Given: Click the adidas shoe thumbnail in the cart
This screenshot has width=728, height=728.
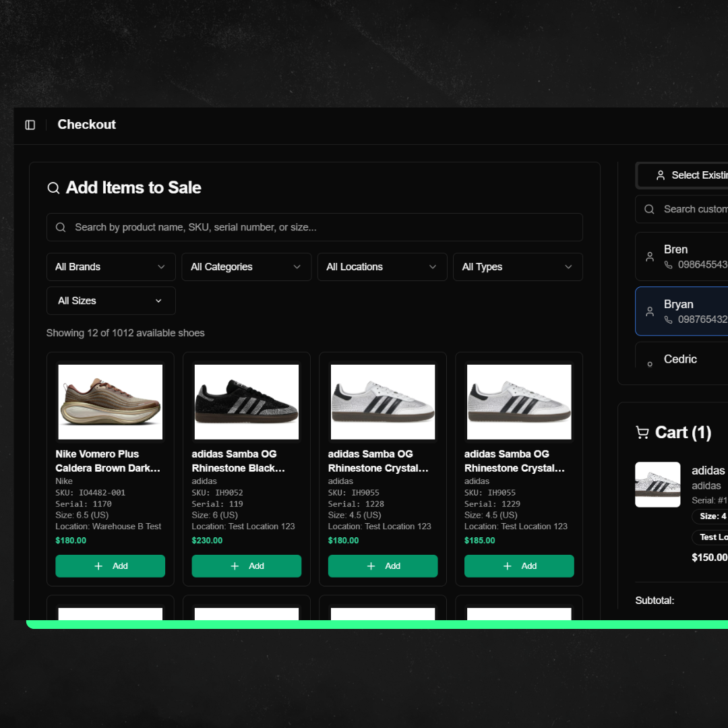Looking at the screenshot, I should pos(658,484).
